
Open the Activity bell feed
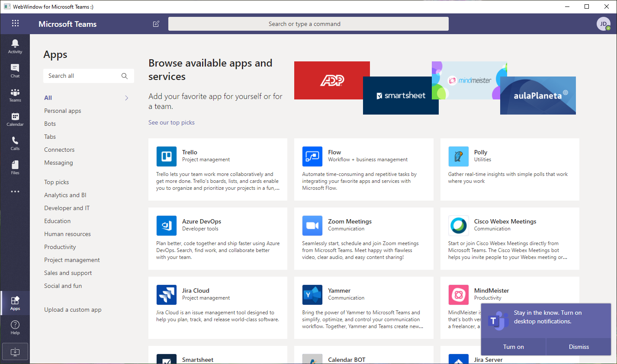[15, 46]
